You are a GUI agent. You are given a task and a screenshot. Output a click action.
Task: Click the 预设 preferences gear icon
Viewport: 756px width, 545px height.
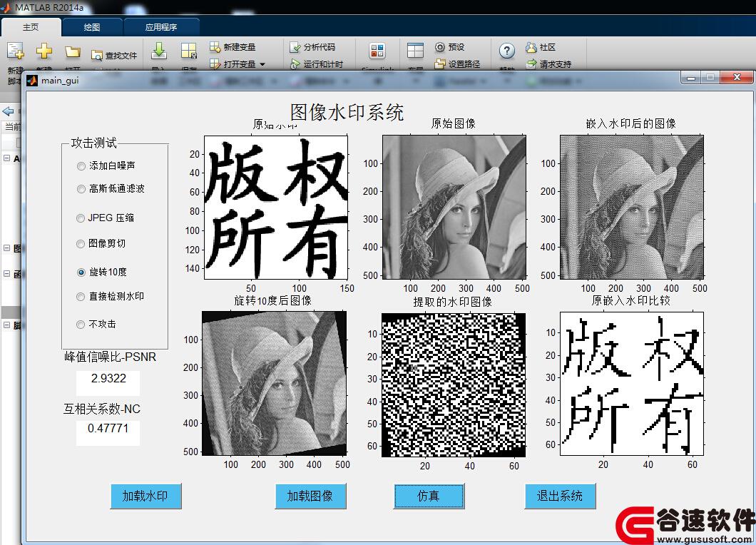coord(440,47)
